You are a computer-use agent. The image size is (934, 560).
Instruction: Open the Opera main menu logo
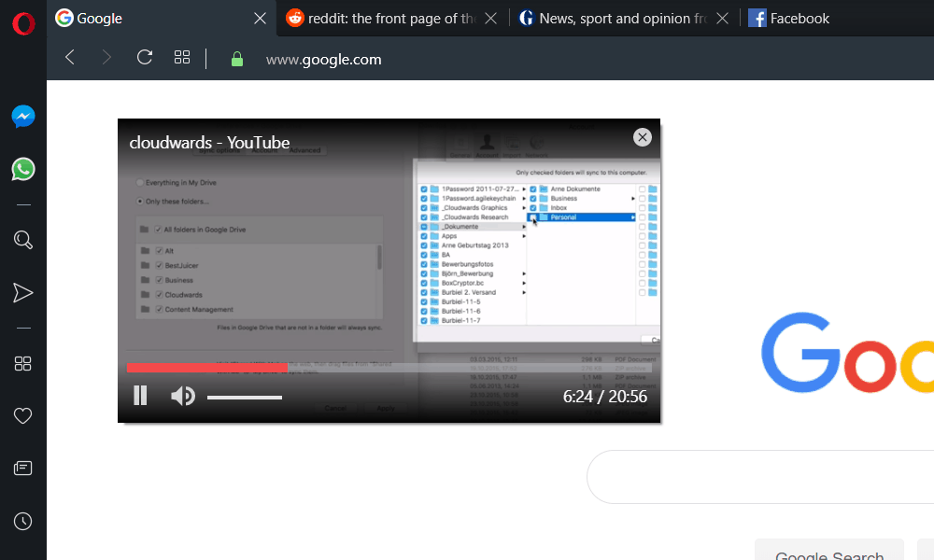tap(23, 24)
